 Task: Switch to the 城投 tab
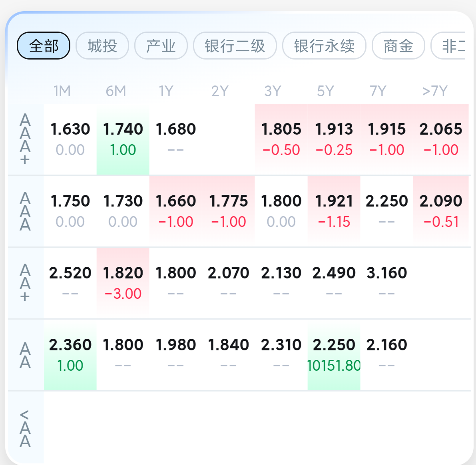[x=102, y=46]
